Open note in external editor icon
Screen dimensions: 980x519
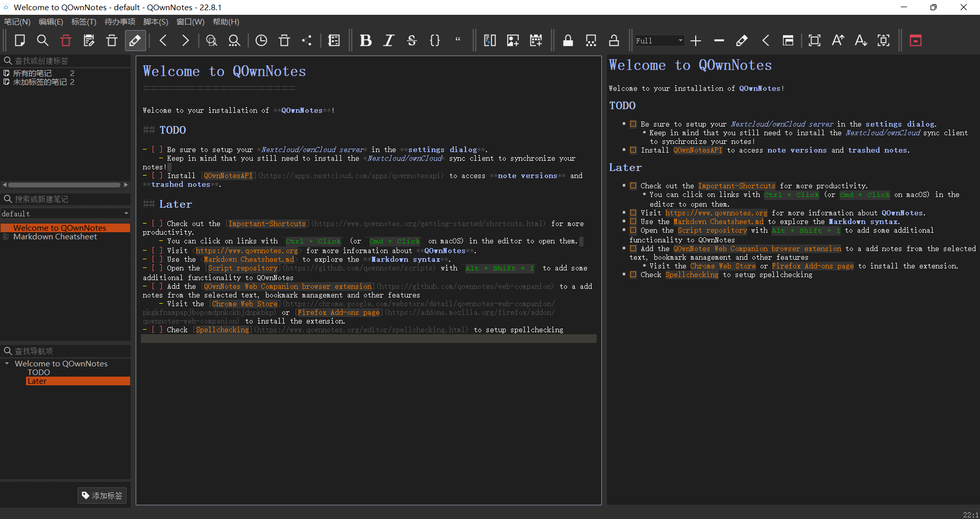point(89,40)
